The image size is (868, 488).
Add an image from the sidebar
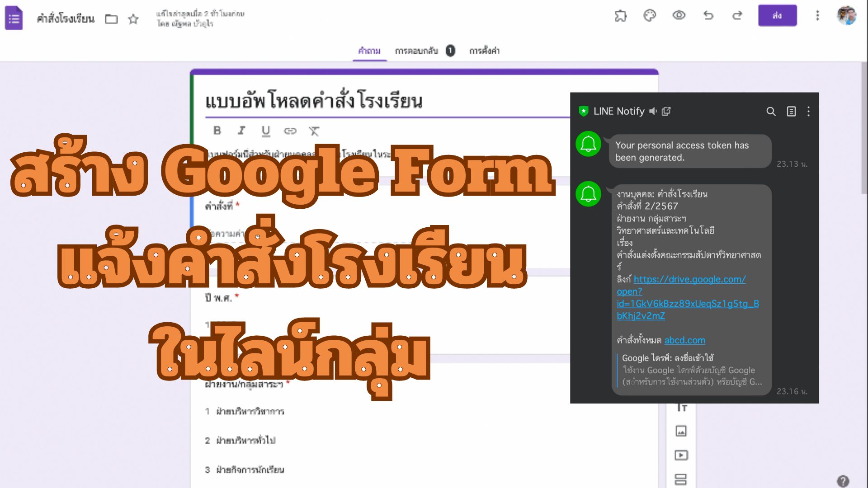(681, 431)
